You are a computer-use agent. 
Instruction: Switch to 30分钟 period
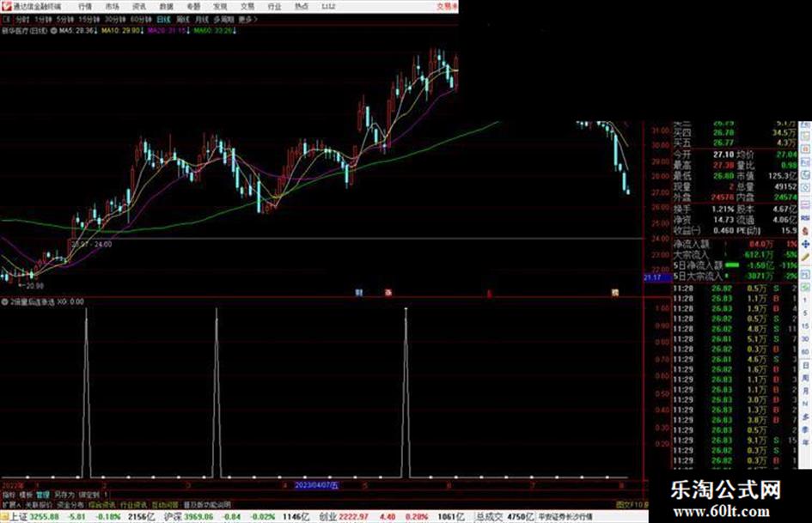(x=114, y=19)
